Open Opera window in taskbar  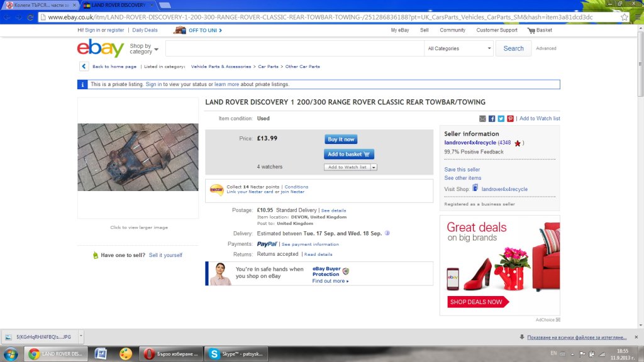[x=171, y=354]
